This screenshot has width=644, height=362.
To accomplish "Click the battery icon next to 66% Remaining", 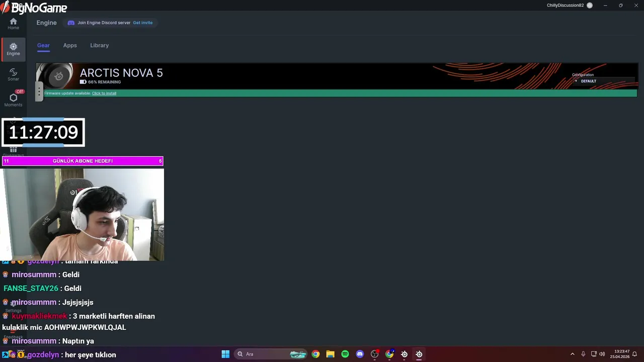I will click(x=83, y=82).
